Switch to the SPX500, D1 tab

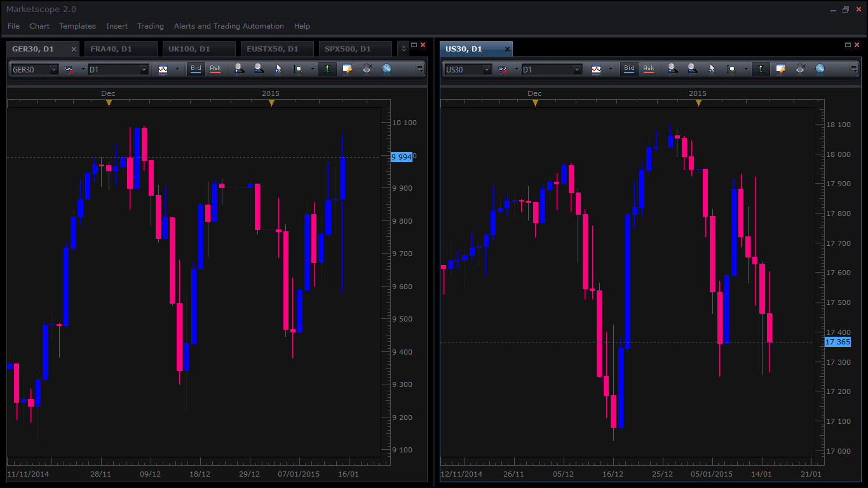point(355,49)
